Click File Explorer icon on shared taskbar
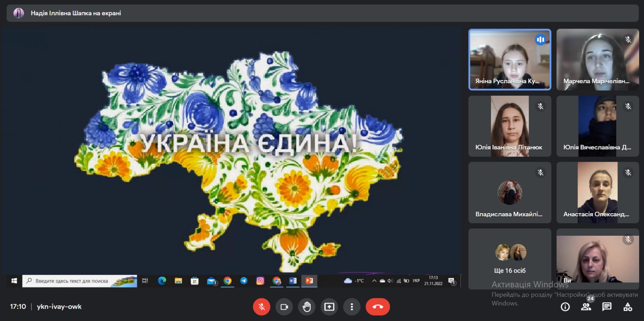 tap(178, 281)
